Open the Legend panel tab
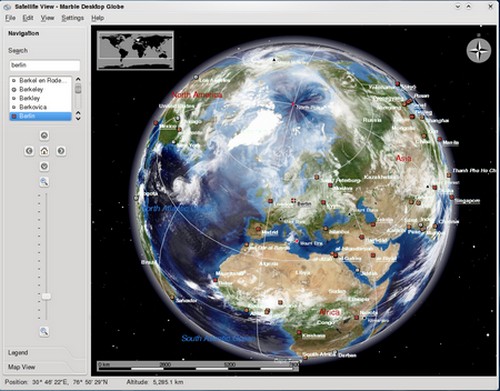The height and width of the screenshot is (391, 500). pos(18,353)
